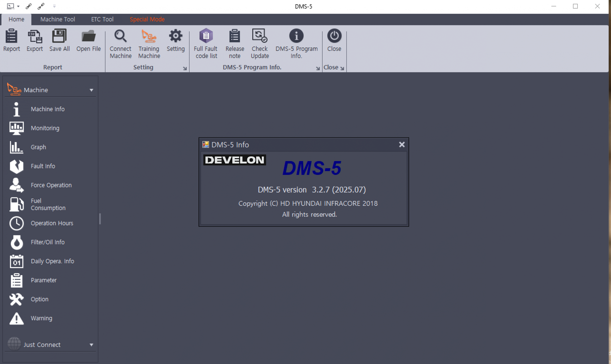Click the Machine excavator header icon

point(14,89)
